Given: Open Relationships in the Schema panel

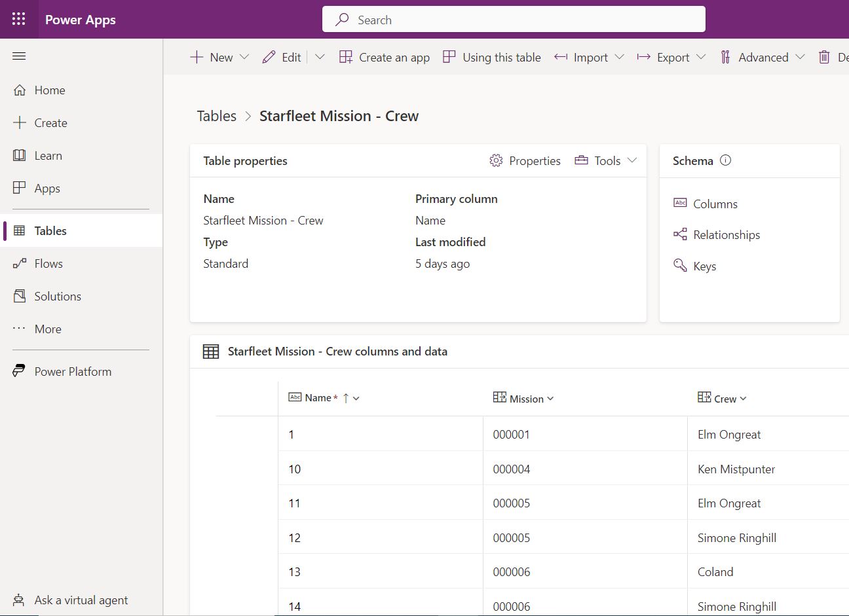Looking at the screenshot, I should tap(726, 234).
